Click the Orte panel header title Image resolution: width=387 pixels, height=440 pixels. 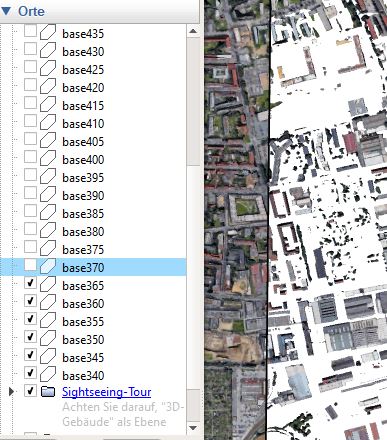pyautogui.click(x=31, y=11)
